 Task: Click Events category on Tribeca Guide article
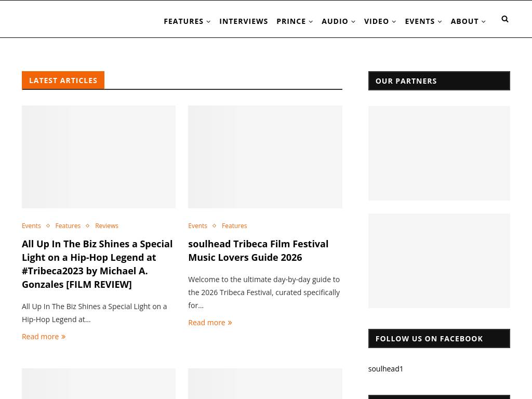click(197, 225)
